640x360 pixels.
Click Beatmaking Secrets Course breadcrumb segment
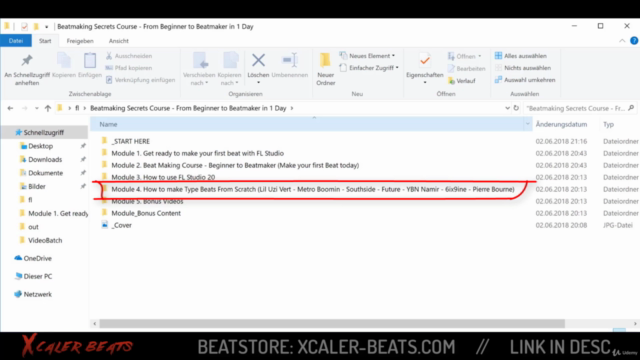click(x=188, y=108)
